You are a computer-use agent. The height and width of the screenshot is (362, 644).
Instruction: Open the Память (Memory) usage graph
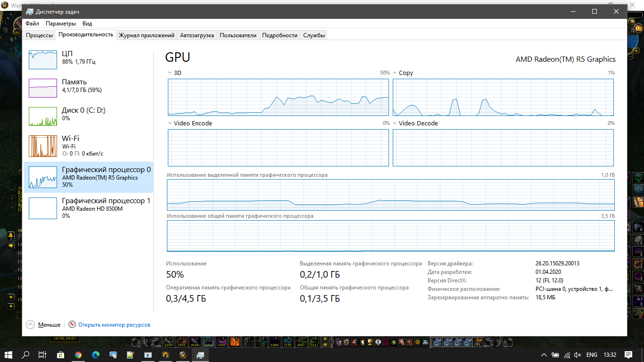tap(43, 88)
